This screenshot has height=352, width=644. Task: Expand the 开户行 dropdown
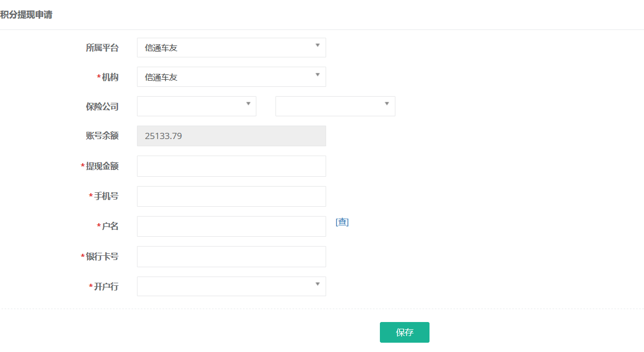[x=231, y=286]
